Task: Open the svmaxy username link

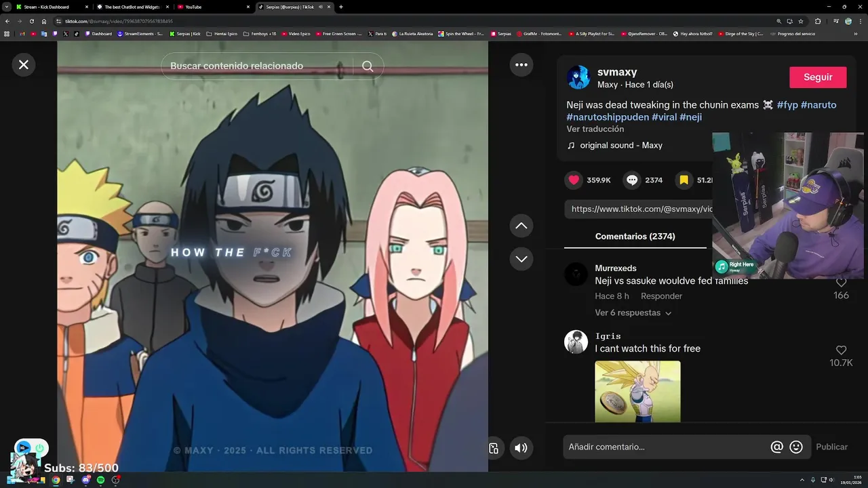Action: click(x=617, y=72)
